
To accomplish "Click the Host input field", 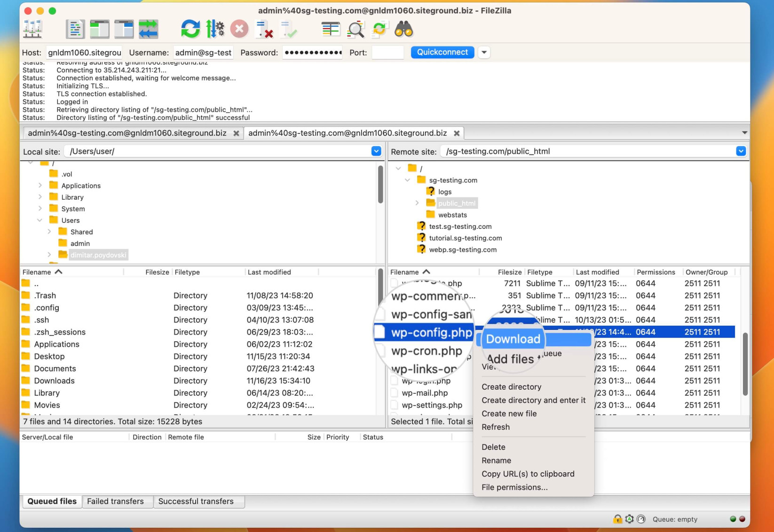I will (84, 52).
